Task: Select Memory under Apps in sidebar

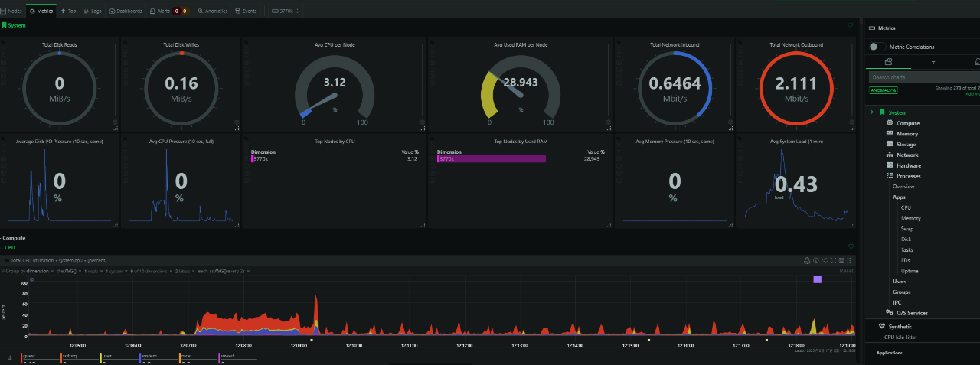Action: tap(911, 218)
